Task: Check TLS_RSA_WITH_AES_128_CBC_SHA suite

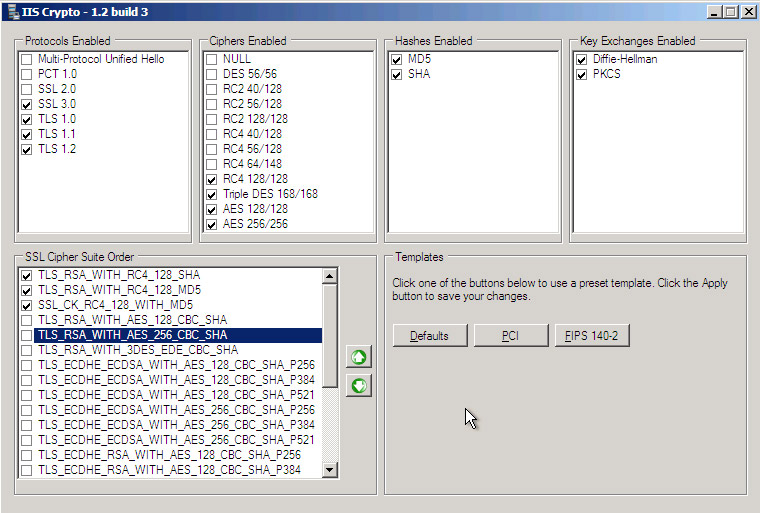Action: click(x=27, y=321)
